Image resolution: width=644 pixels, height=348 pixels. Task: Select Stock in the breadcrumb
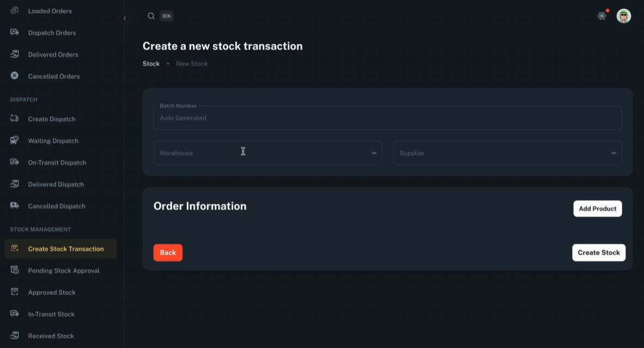tap(151, 63)
